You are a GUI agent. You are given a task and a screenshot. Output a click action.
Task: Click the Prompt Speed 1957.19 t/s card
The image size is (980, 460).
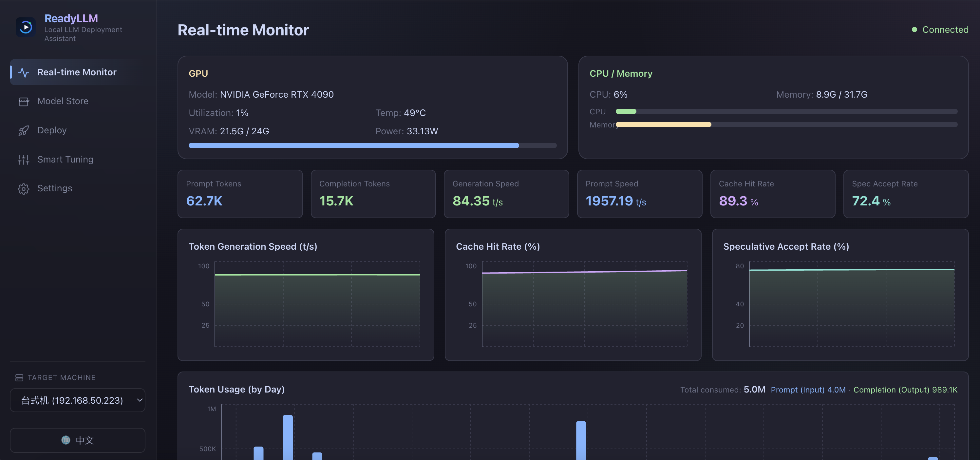(639, 194)
